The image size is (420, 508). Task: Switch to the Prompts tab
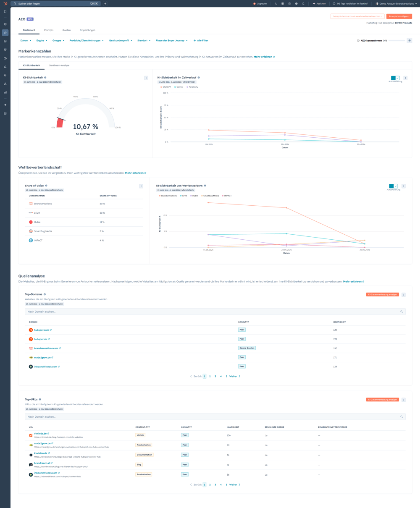(49, 30)
